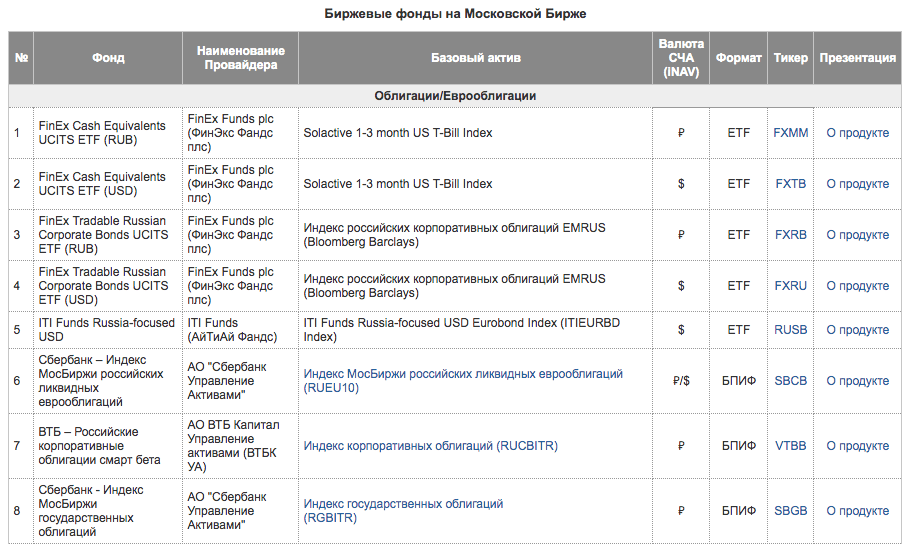
Task: Click the corporate bonds index RUCBITR link
Action: point(430,446)
